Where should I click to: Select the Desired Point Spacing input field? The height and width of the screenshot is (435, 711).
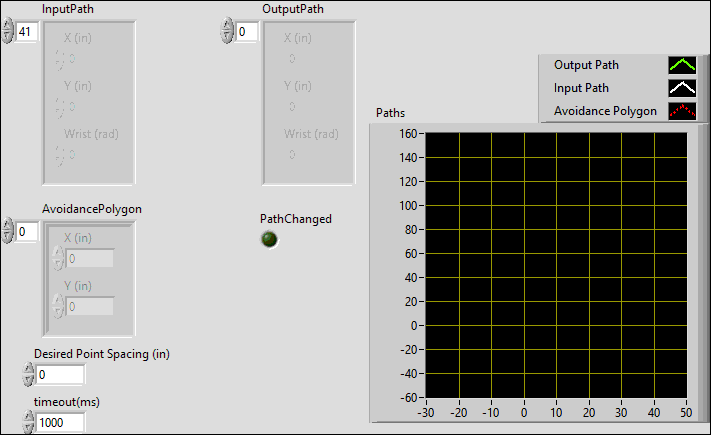[60, 375]
